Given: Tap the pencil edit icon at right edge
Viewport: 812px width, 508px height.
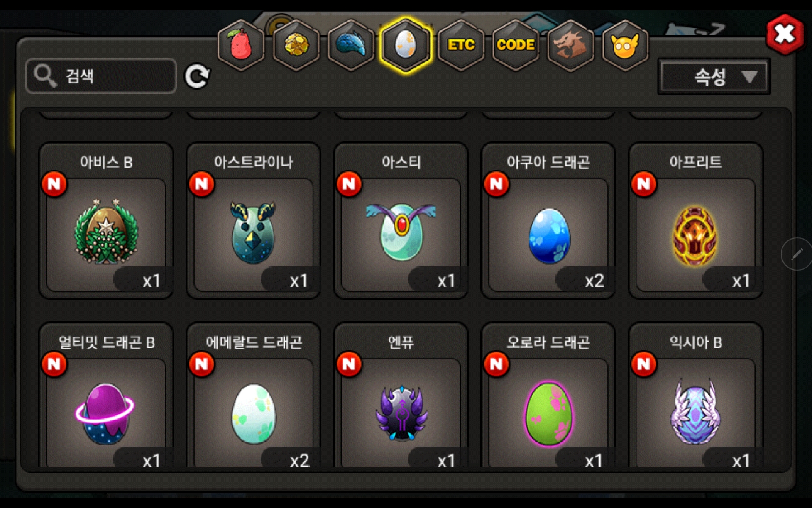Looking at the screenshot, I should click(797, 254).
